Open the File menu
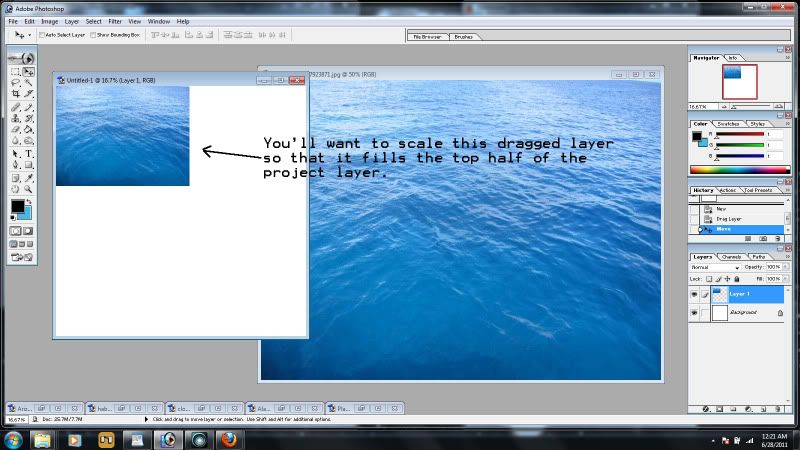 (x=13, y=21)
